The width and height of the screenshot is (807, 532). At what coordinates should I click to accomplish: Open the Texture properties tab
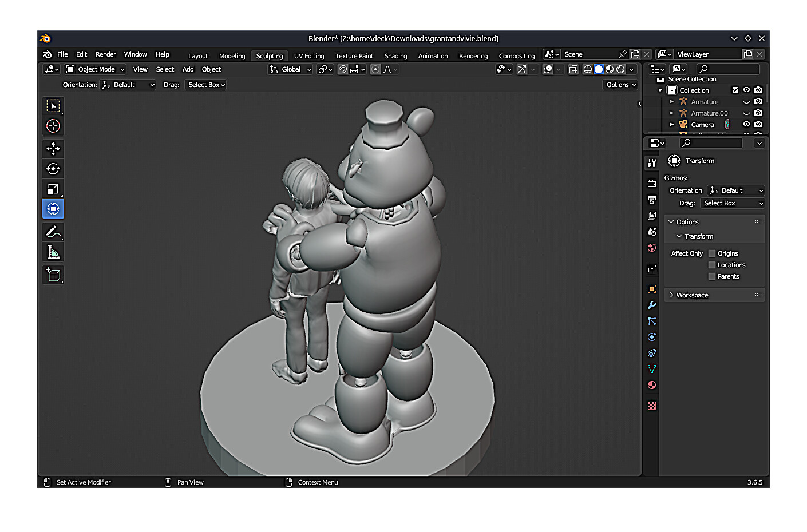click(651, 406)
